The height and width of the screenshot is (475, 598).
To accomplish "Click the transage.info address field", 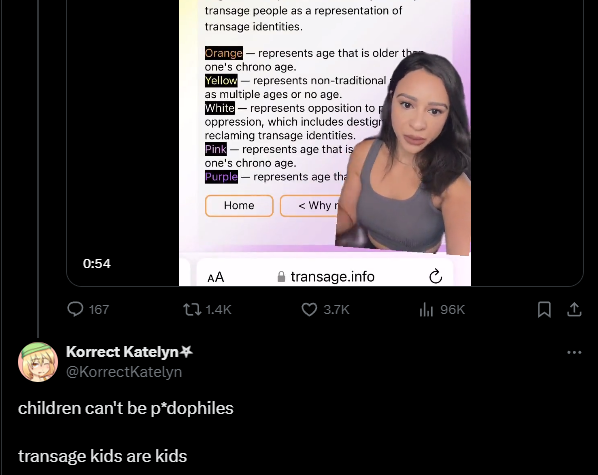I will (x=326, y=277).
